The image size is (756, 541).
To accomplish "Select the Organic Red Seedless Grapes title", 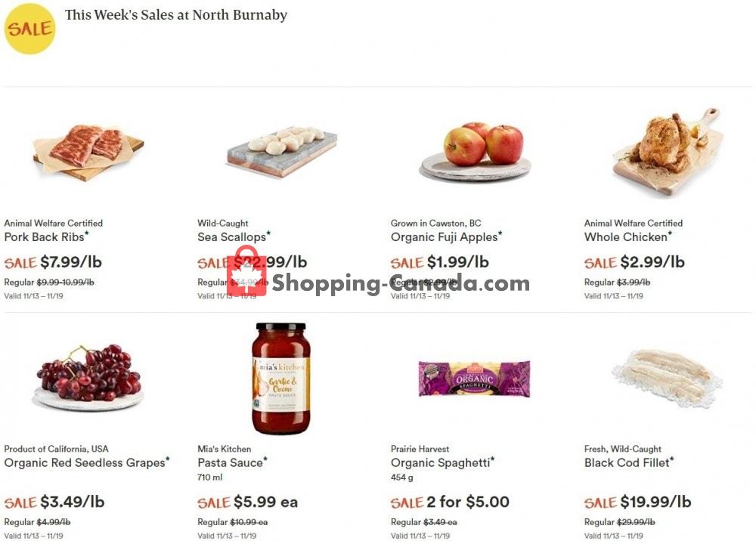I will tap(85, 463).
